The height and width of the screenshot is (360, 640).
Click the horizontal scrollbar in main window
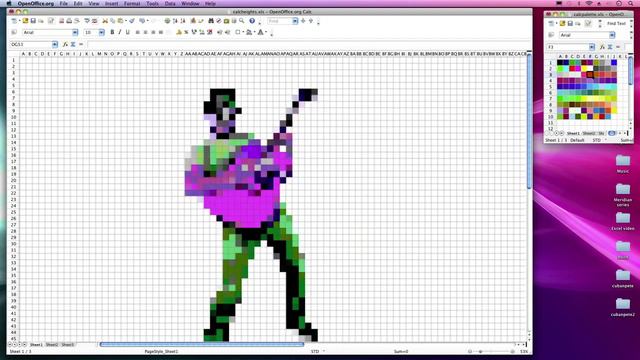(x=202, y=344)
